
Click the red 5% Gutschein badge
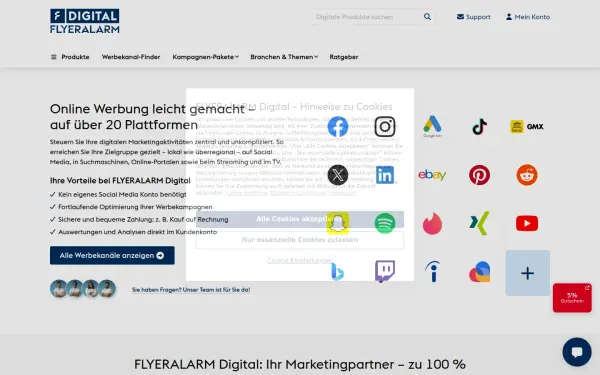pos(572,298)
